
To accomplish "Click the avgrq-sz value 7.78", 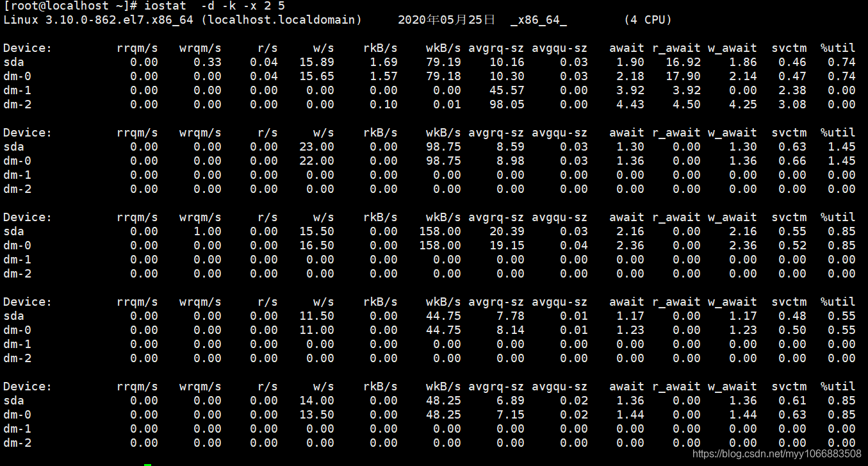I will [x=510, y=316].
